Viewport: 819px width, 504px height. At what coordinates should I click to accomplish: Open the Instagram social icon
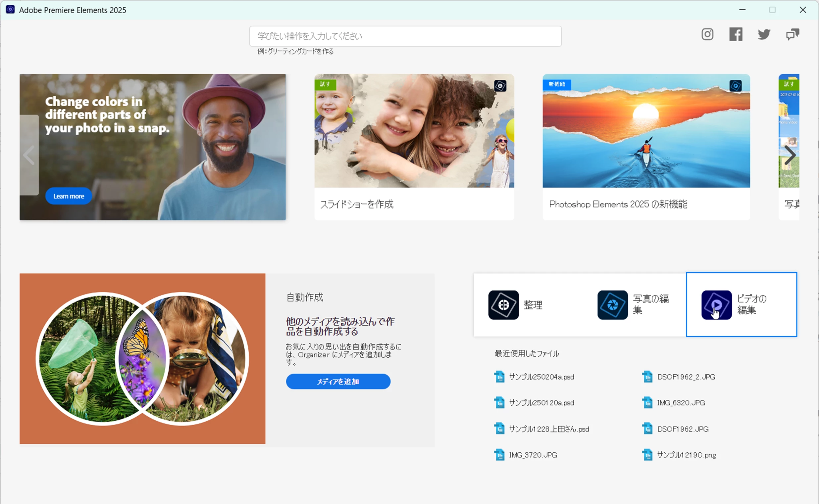pyautogui.click(x=707, y=34)
